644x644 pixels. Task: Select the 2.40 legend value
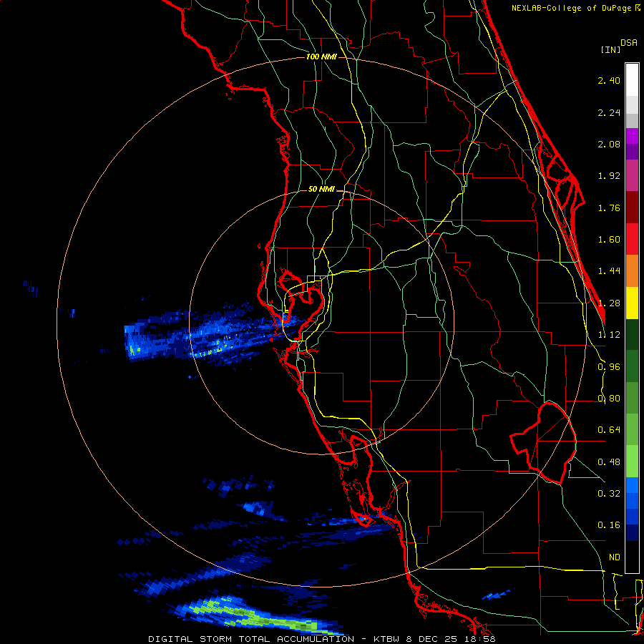click(609, 80)
